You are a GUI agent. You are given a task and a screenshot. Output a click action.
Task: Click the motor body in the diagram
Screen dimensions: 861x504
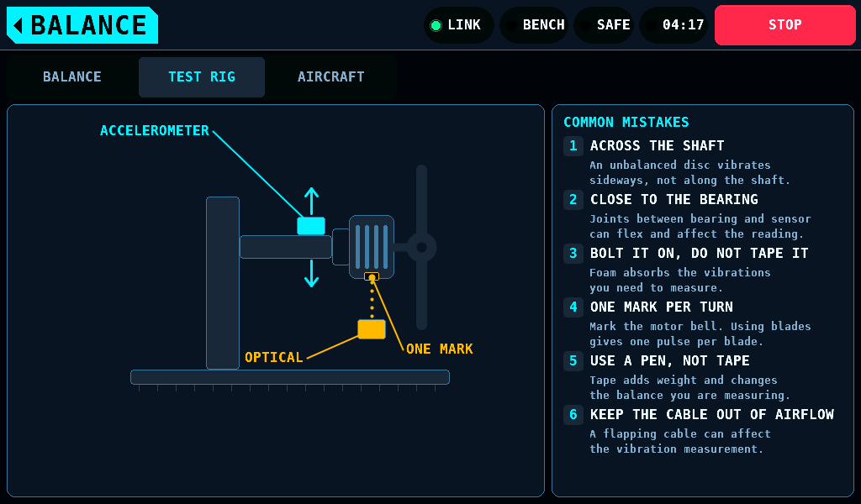pos(372,247)
